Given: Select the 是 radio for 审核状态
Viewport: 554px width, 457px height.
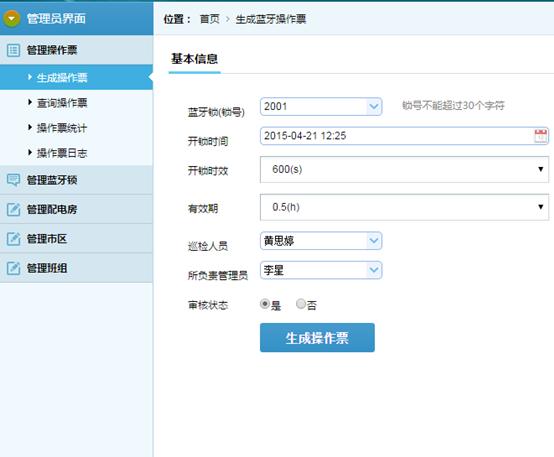Looking at the screenshot, I should click(x=265, y=304).
